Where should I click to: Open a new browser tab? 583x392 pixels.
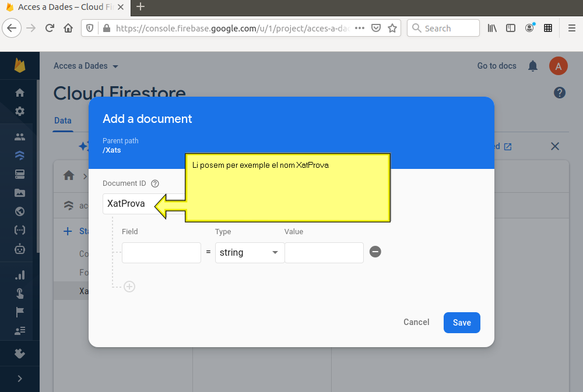point(140,6)
